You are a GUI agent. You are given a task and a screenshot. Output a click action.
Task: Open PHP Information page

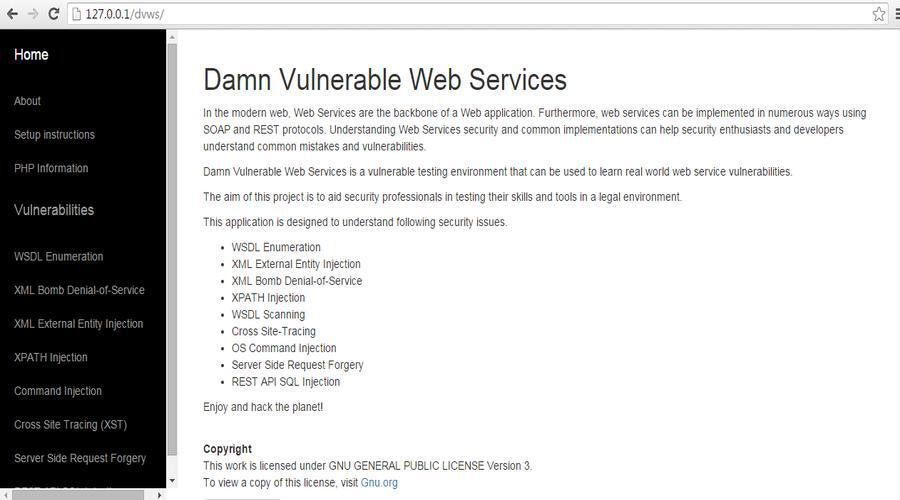[x=51, y=168]
